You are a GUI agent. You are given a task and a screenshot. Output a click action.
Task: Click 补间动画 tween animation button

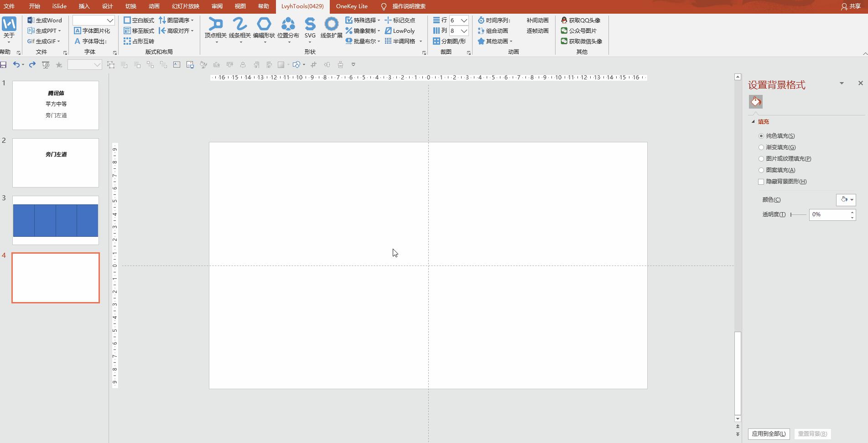click(538, 20)
